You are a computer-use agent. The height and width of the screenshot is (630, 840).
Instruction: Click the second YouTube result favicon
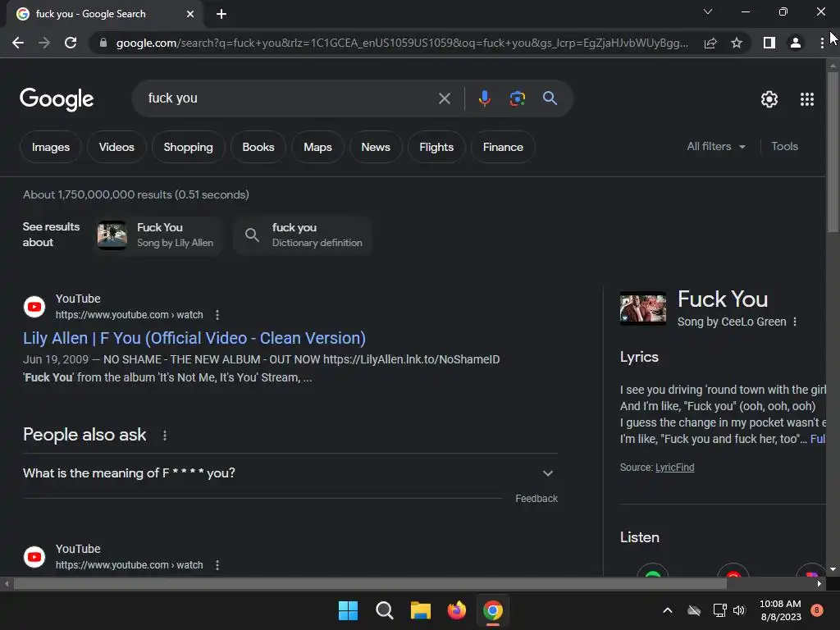(x=34, y=557)
